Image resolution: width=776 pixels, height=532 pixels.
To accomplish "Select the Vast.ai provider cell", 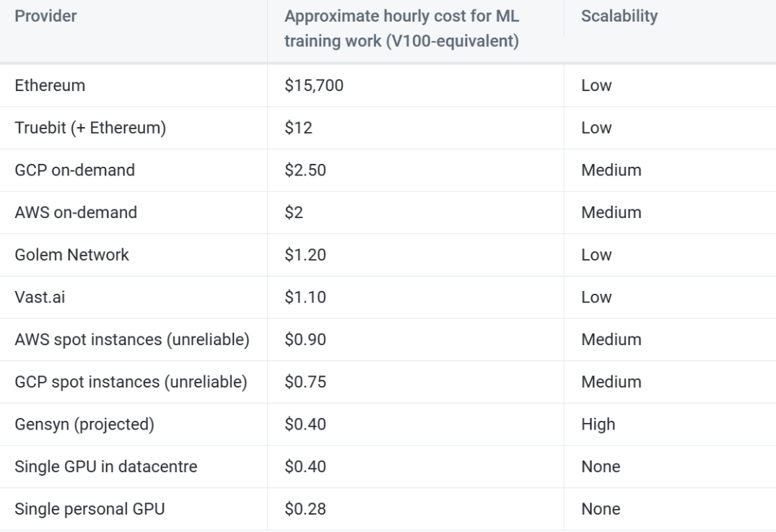I will [x=40, y=297].
